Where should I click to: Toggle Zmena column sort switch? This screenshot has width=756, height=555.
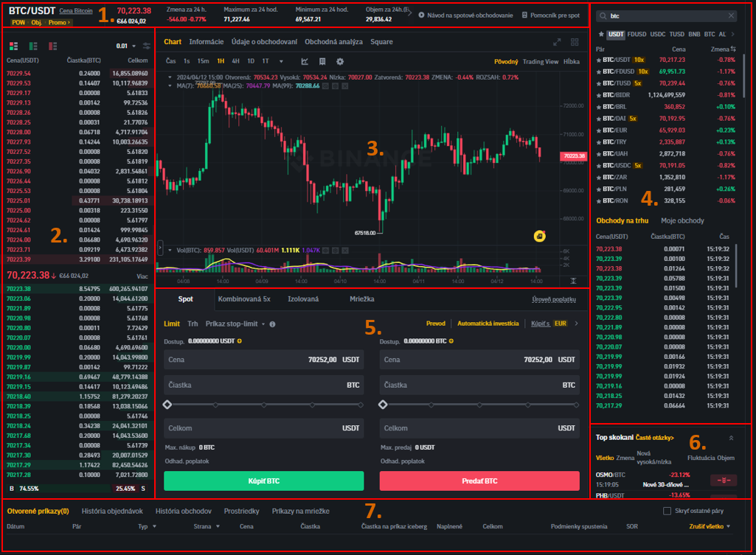733,48
